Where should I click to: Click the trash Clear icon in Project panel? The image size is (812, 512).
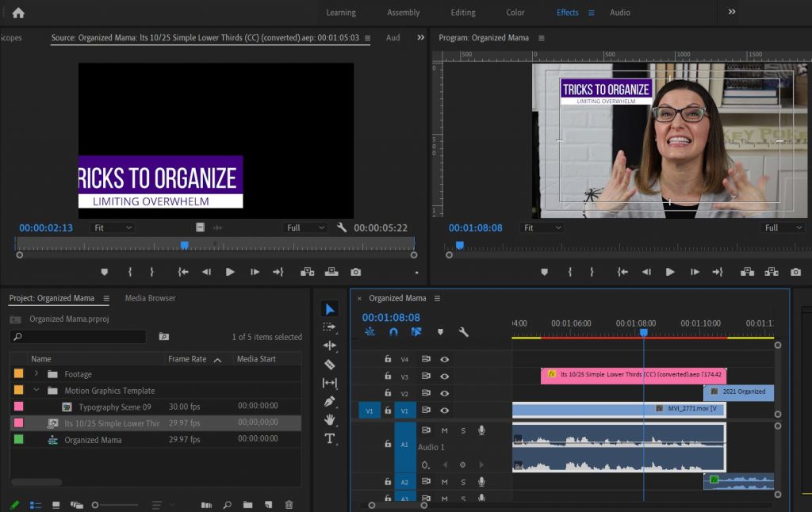coord(289,505)
